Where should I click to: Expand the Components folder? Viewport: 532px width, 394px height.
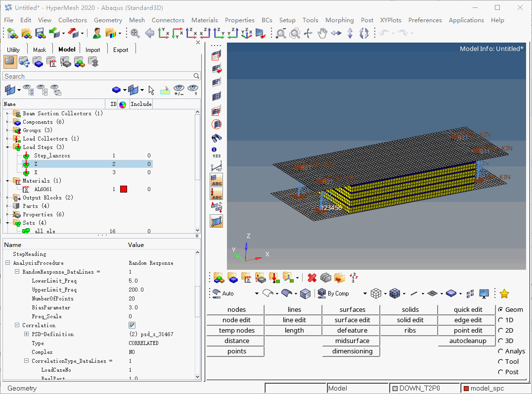[x=7, y=122]
